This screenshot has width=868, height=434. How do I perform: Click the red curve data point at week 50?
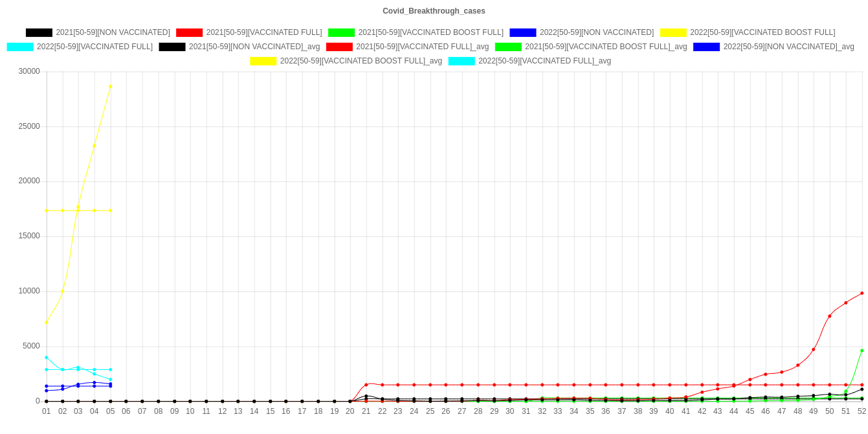click(830, 316)
